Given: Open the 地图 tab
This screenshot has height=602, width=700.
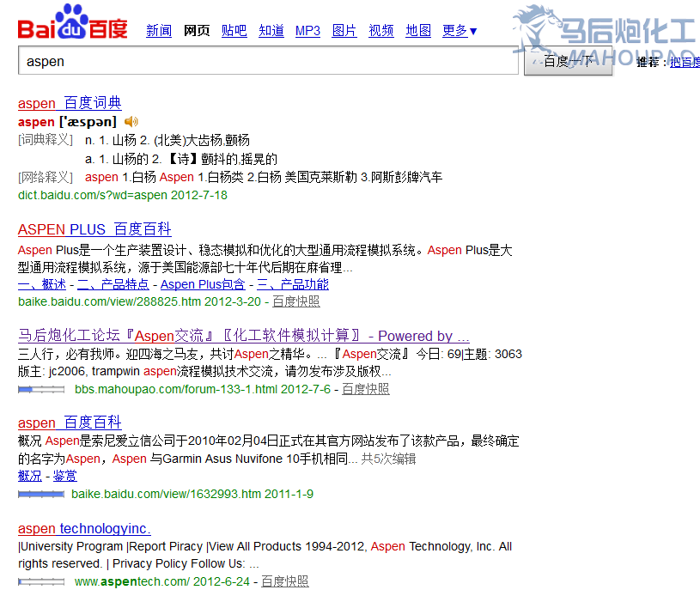Looking at the screenshot, I should pos(418,31).
